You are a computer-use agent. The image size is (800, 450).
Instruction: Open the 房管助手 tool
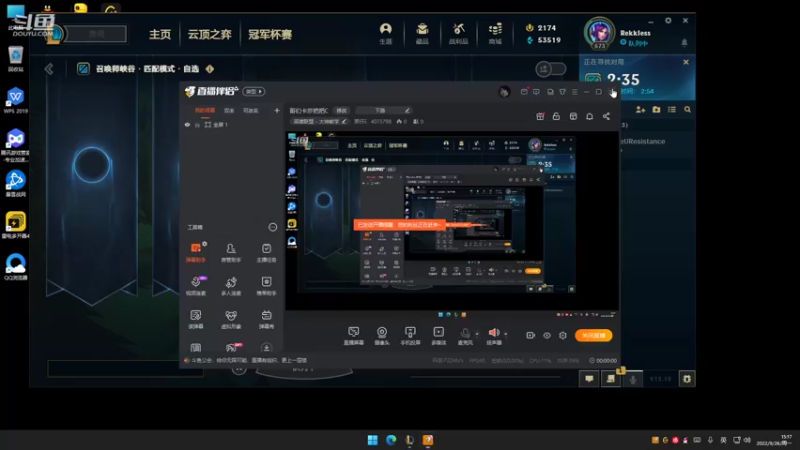[231, 252]
